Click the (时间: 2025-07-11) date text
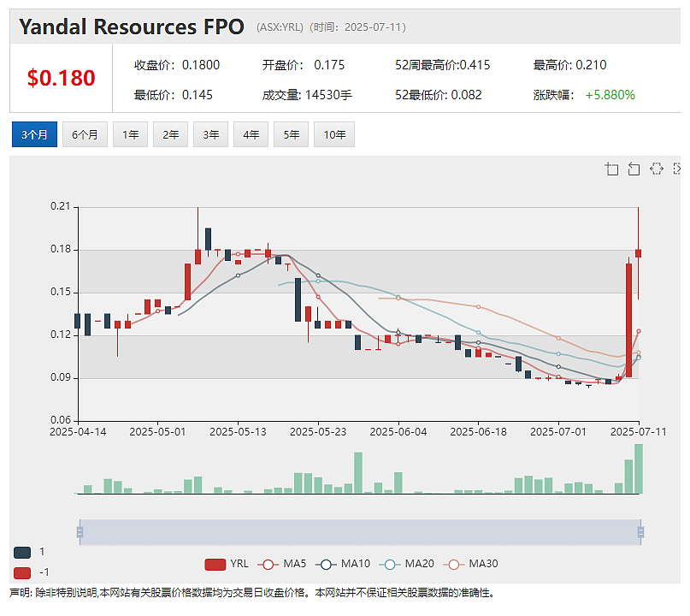 tap(357, 27)
